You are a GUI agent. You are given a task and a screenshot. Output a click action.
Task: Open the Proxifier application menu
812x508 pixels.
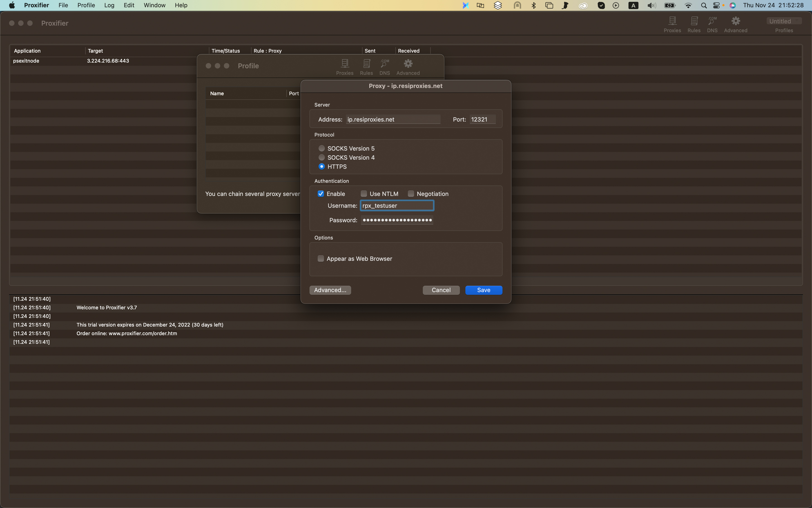pyautogui.click(x=36, y=5)
